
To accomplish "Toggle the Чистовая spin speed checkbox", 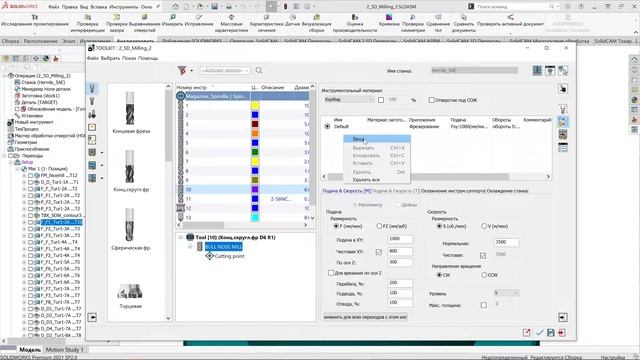I will coord(483,256).
